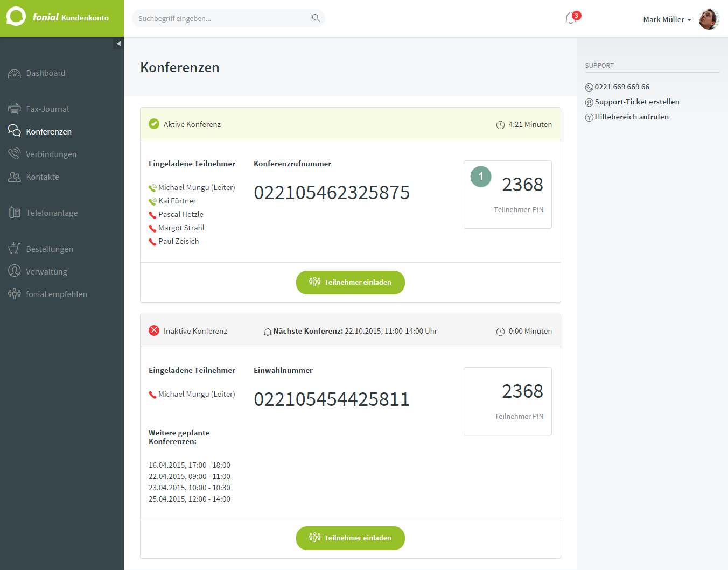The height and width of the screenshot is (570, 728).
Task: Click the Verwaltung user circle icon
Action: tap(15, 271)
